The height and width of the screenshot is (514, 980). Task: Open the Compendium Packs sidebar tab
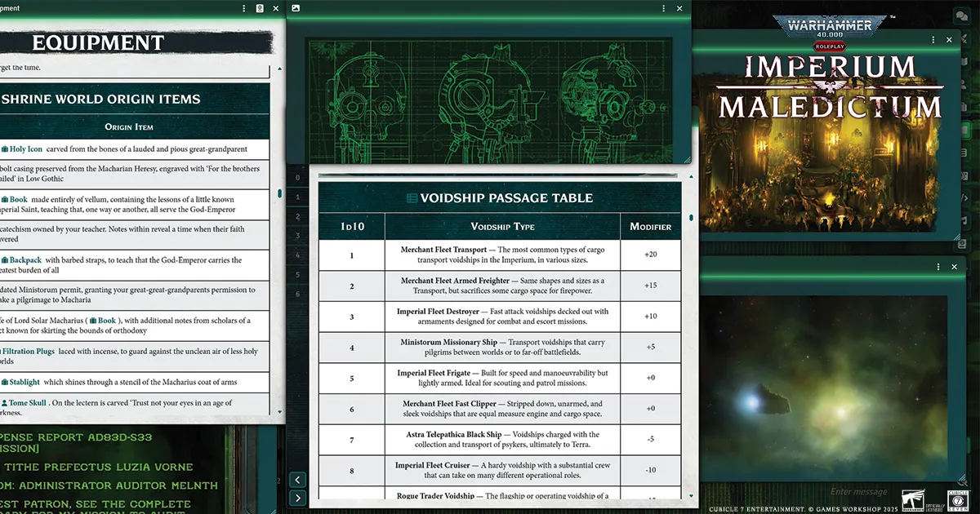point(964,244)
